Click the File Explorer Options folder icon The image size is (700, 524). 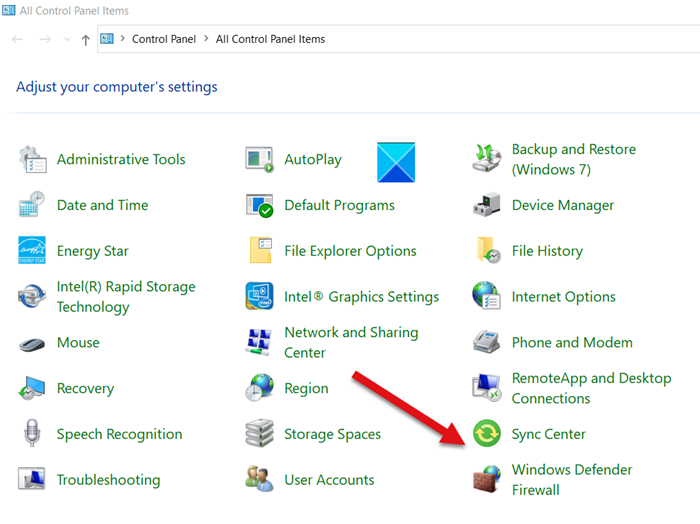(x=261, y=250)
